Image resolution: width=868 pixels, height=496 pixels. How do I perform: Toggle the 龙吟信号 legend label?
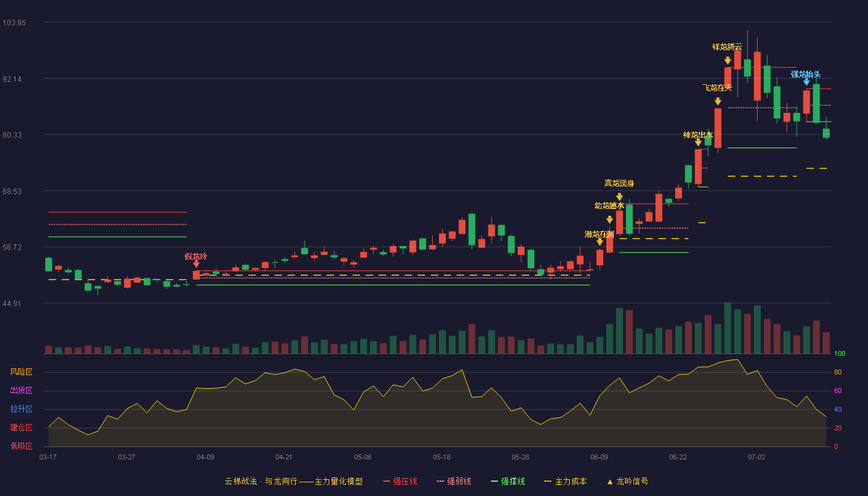[x=632, y=481]
